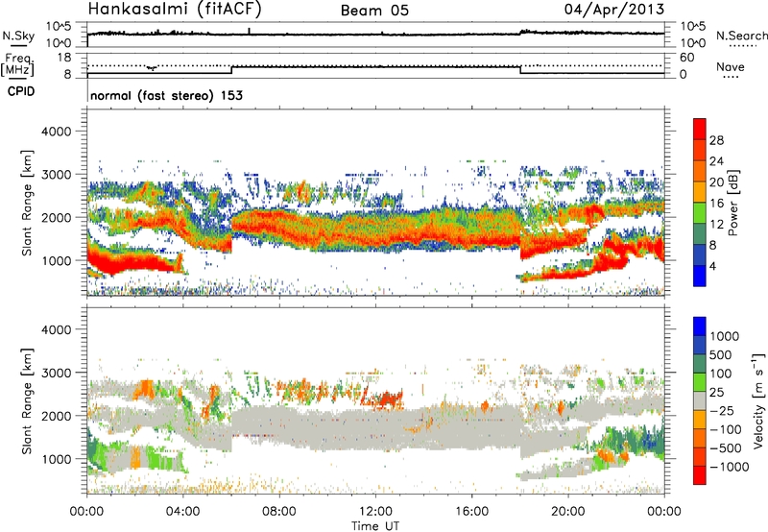The image size is (768, 532).
Task: Click the 24 label on power colorbar
Action: [716, 161]
